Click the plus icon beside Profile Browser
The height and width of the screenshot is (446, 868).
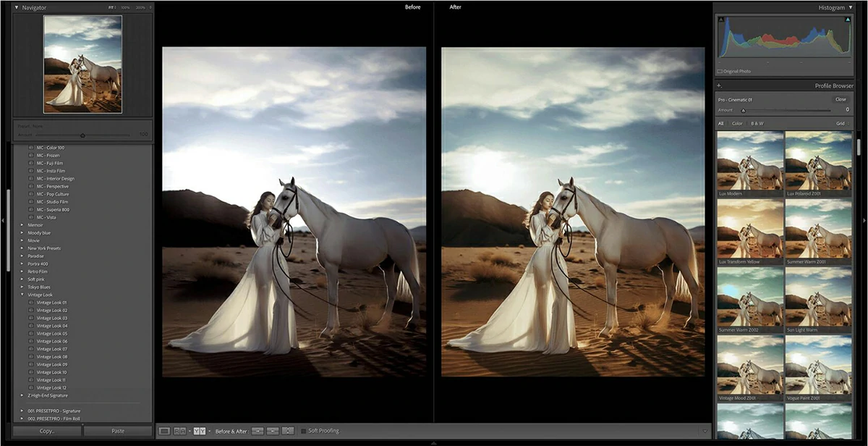coord(719,85)
